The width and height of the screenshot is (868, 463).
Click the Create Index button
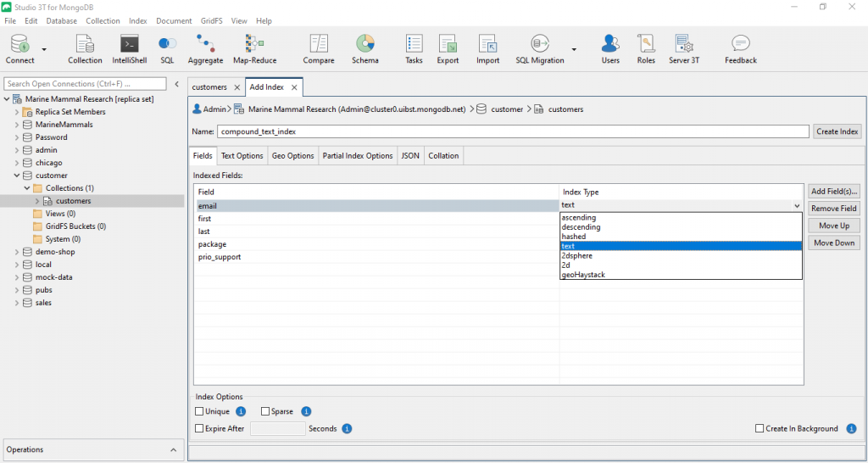(837, 131)
